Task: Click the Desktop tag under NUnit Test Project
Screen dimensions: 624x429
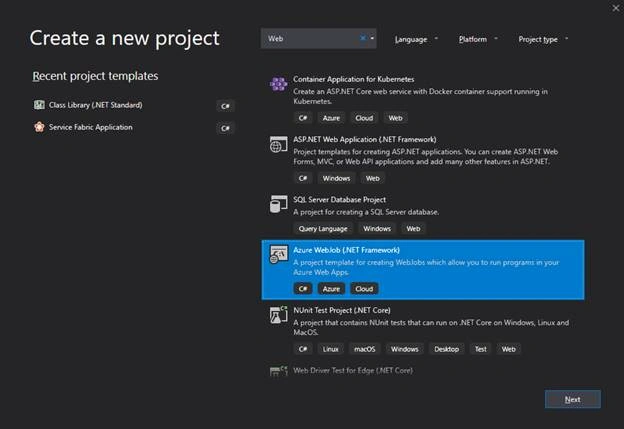Action: [x=447, y=349]
